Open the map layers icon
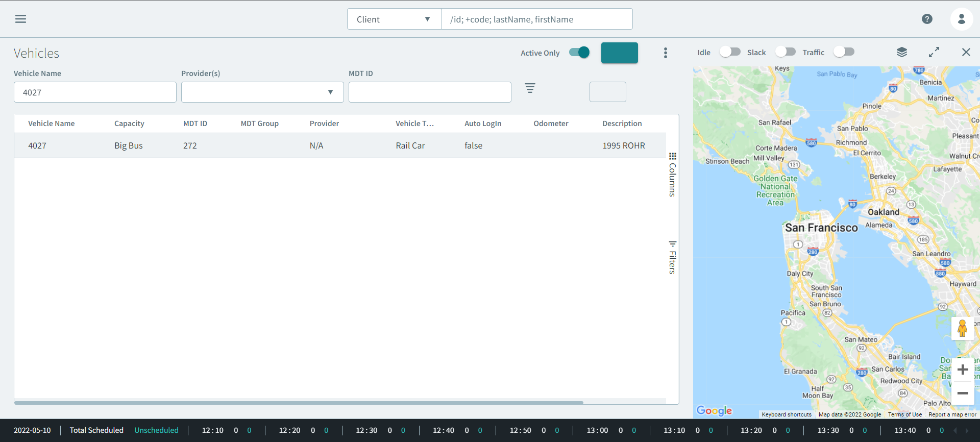The height and width of the screenshot is (442, 980). [x=901, y=52]
